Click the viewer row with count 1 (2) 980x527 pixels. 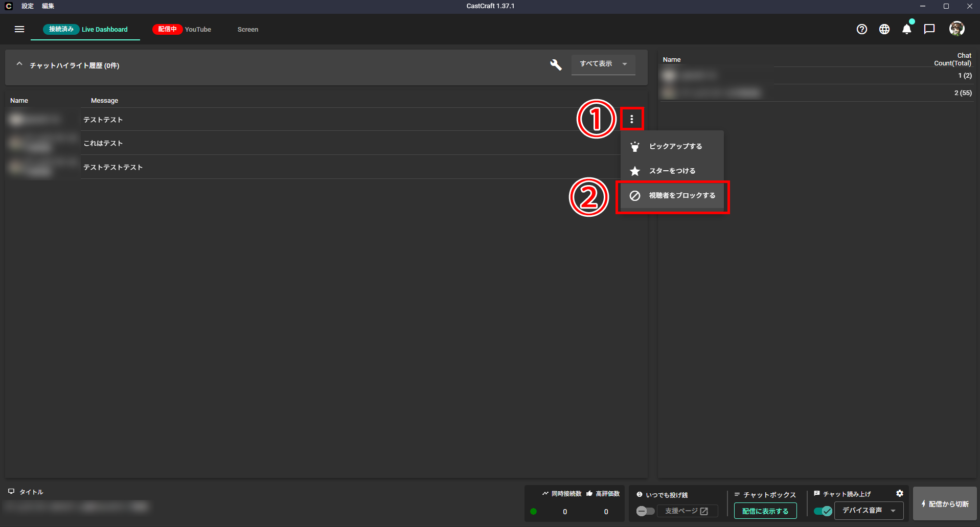pos(816,76)
